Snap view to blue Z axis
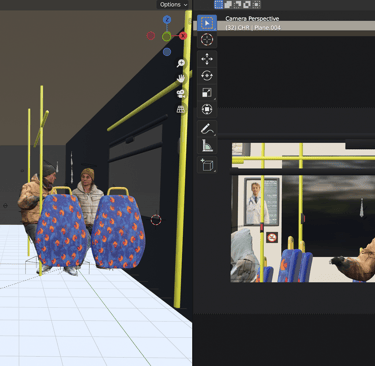The image size is (375, 366). pyautogui.click(x=167, y=20)
